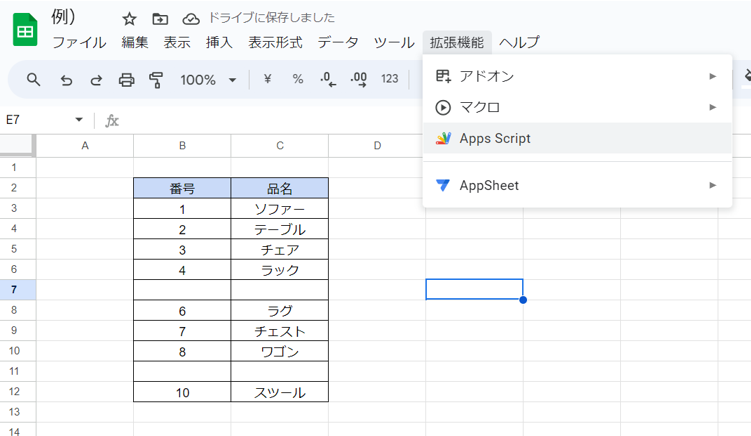Click the select-all corner box
The width and height of the screenshot is (751, 436).
coord(18,146)
